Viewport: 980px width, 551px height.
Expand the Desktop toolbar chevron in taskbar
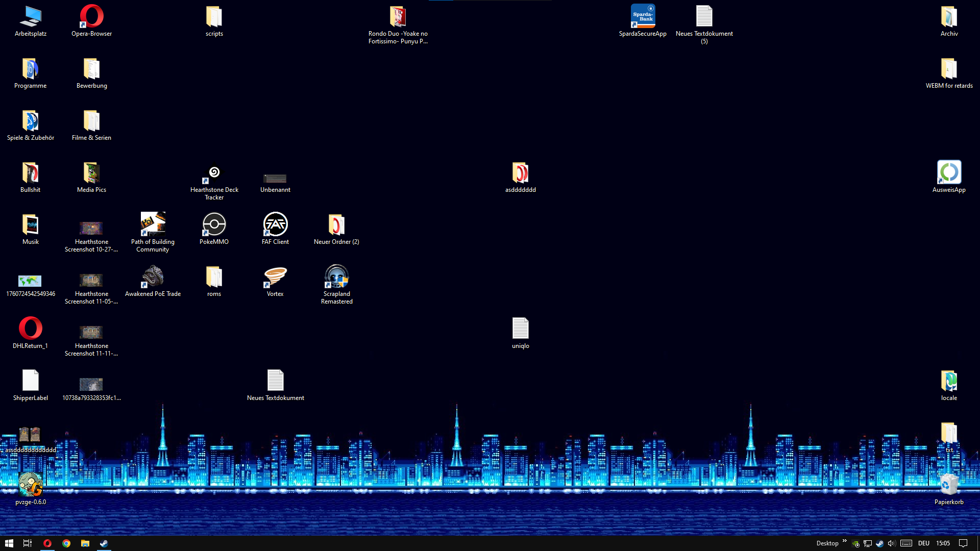[x=845, y=541]
